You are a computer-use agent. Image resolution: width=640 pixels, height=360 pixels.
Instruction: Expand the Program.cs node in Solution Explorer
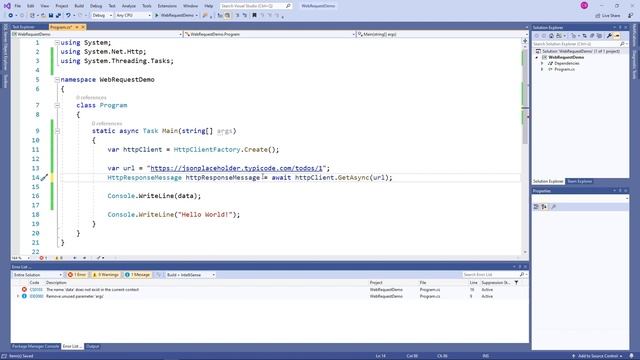[542, 69]
